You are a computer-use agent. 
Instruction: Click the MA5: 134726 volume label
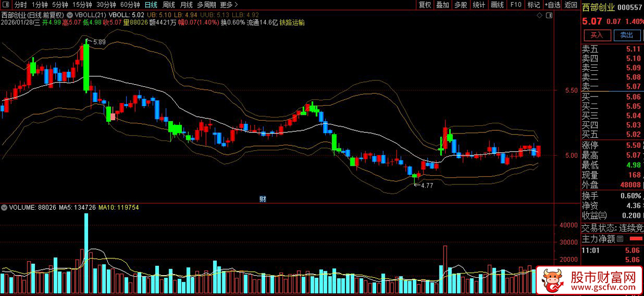[77, 207]
